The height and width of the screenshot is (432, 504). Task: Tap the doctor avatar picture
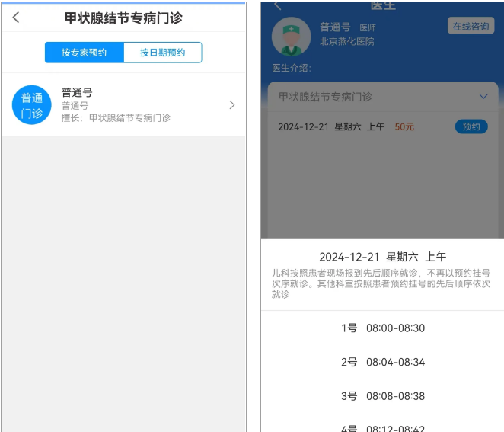pyautogui.click(x=291, y=36)
